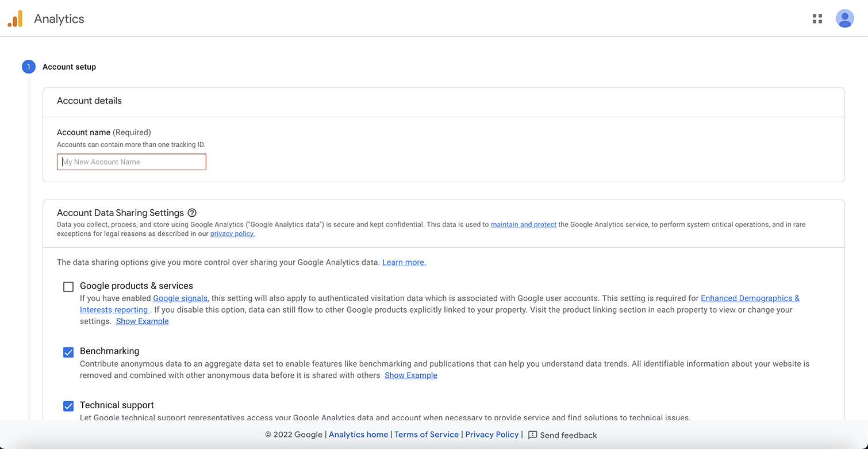Click the Account Data Sharing Settings heading

click(x=120, y=213)
